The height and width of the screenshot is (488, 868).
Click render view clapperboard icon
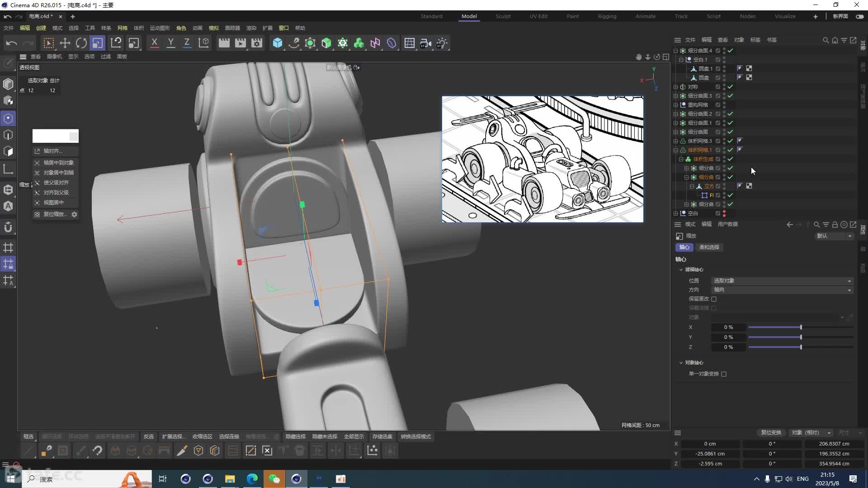coord(224,43)
